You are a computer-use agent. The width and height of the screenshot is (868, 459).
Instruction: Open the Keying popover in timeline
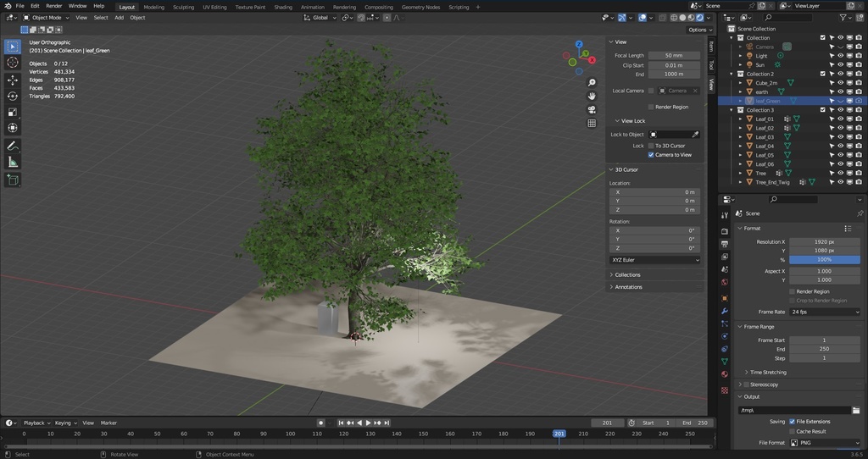pyautogui.click(x=65, y=423)
